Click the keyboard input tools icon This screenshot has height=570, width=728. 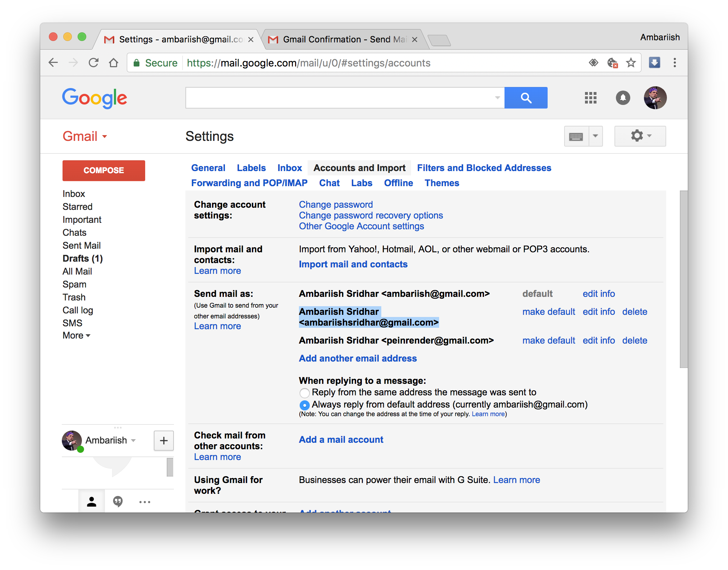(x=576, y=136)
